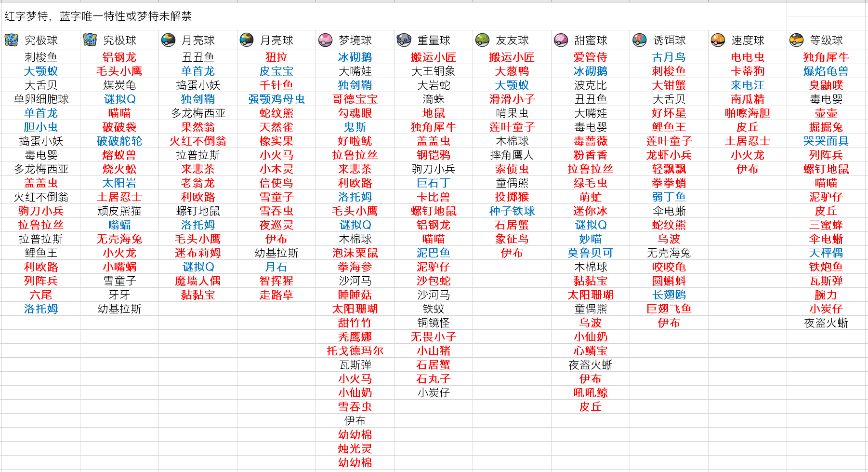Click the 卡比兽 cell in 重量球 column
The height and width of the screenshot is (472, 868).
pos(433,197)
